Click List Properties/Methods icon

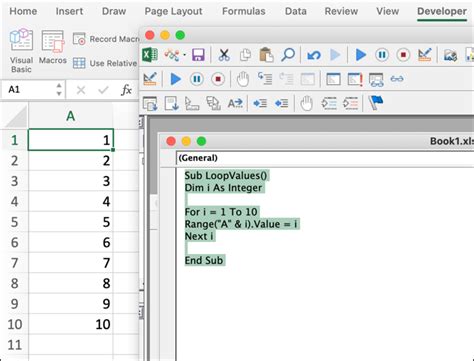coord(150,103)
